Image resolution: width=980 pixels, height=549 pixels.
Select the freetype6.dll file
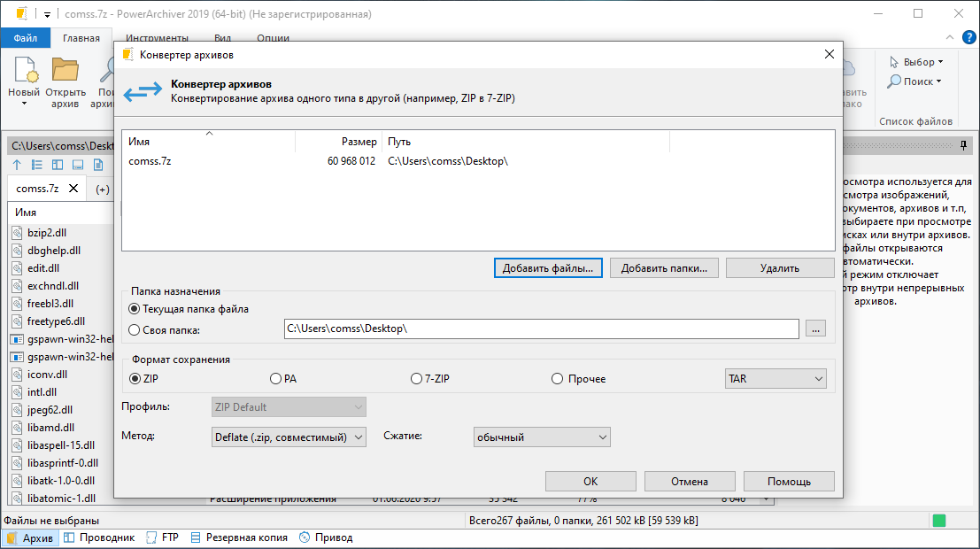pyautogui.click(x=57, y=321)
